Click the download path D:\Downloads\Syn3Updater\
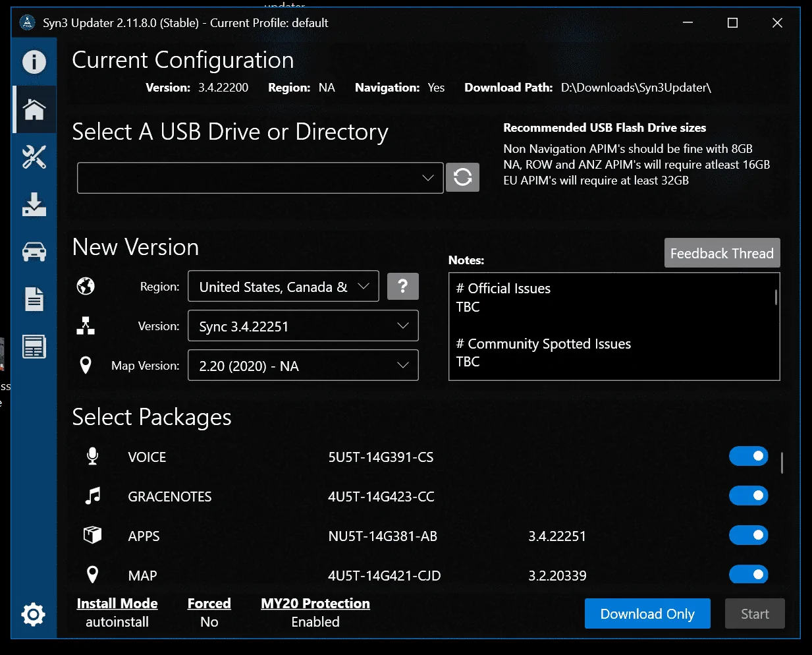This screenshot has height=655, width=812. (x=636, y=88)
